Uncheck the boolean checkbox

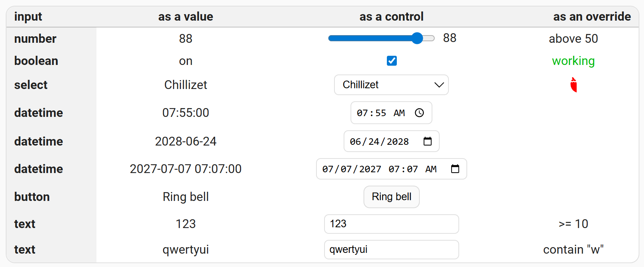coord(391,61)
